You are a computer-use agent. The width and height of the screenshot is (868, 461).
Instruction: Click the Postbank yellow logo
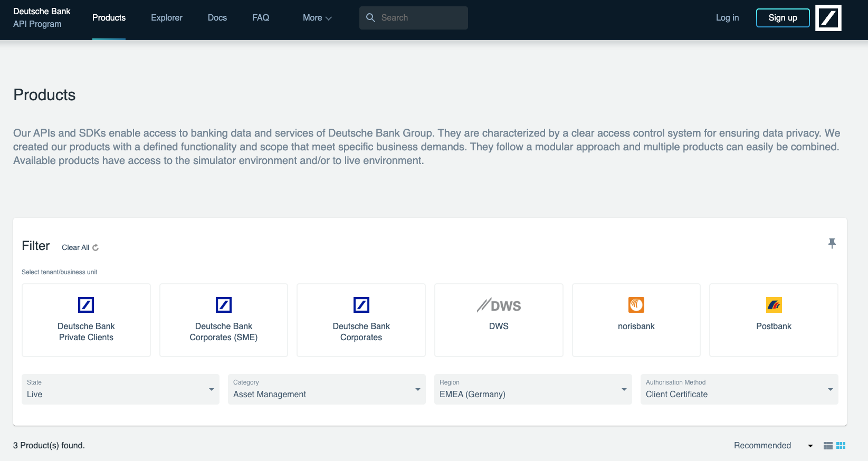(774, 305)
